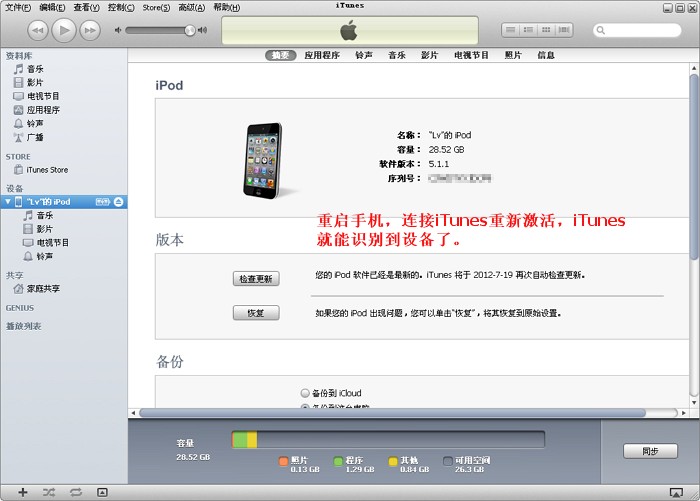Click the 其他 yellow capacity legend swatch

point(393,461)
